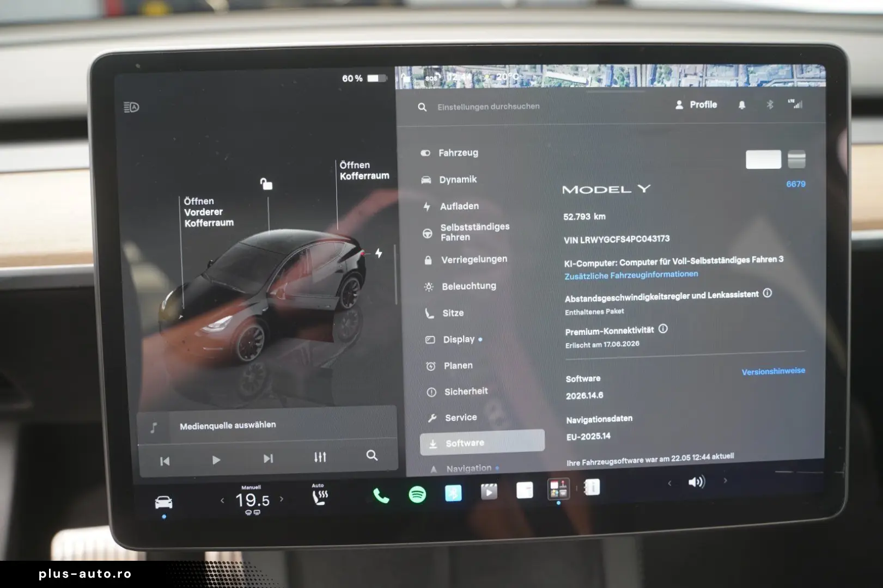Select the Aufladen settings menu
883x588 pixels.
tap(451, 206)
